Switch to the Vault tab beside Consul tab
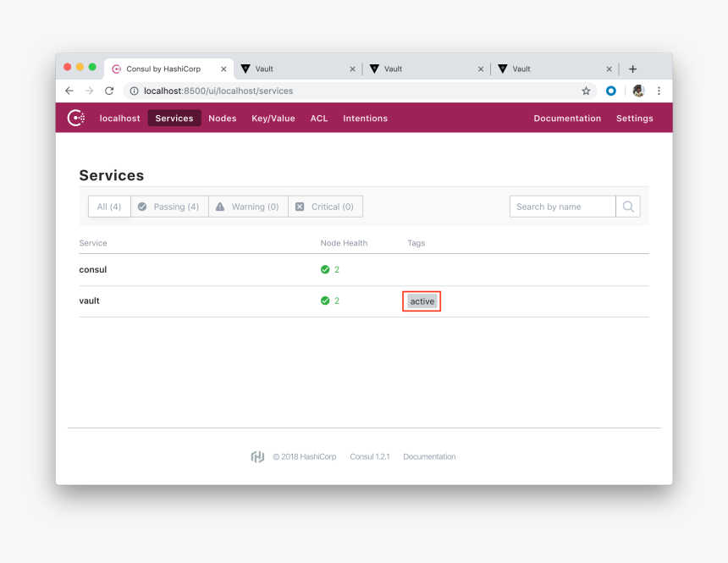 [x=297, y=69]
